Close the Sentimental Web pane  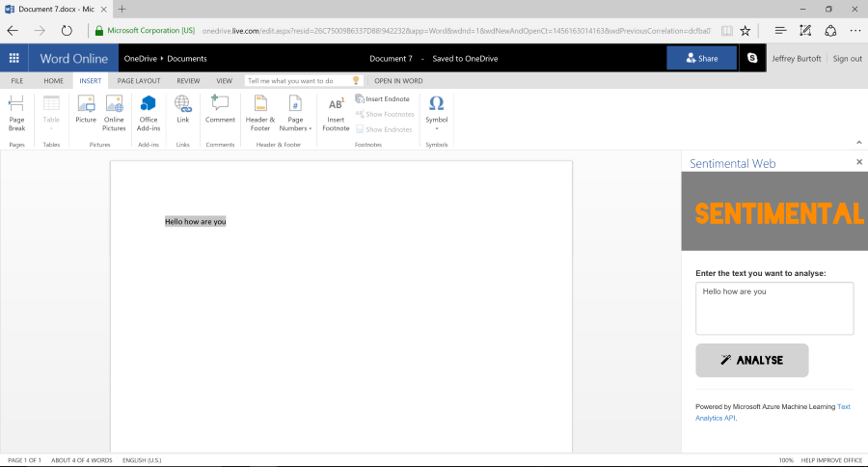tap(859, 162)
